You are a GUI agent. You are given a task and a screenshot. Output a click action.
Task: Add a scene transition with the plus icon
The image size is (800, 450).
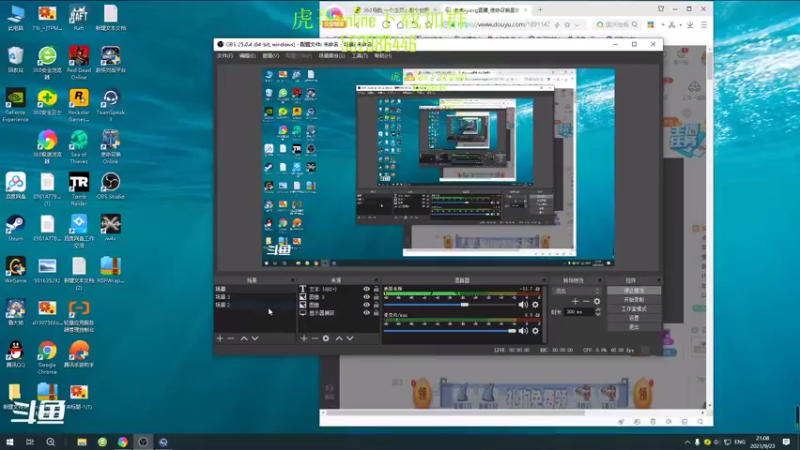[x=575, y=302]
